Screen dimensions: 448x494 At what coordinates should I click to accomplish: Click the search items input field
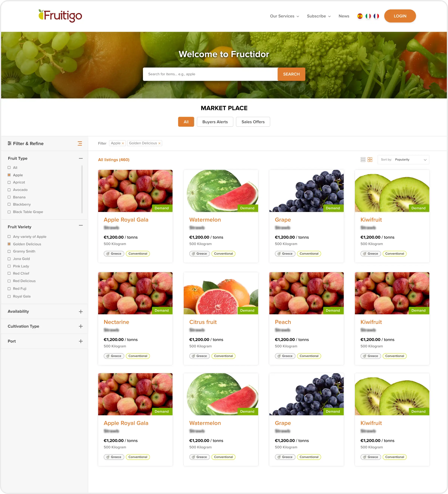pyautogui.click(x=210, y=74)
